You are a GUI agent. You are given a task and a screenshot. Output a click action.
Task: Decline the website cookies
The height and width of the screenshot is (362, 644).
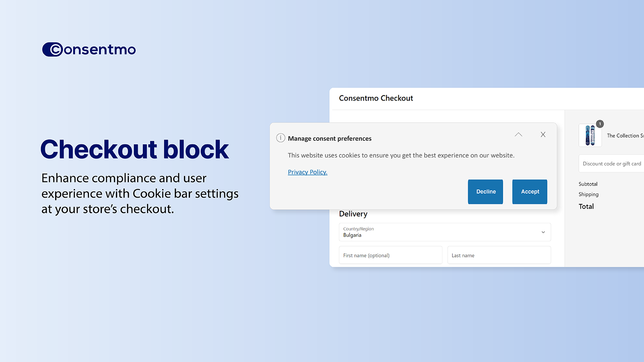pos(485,191)
